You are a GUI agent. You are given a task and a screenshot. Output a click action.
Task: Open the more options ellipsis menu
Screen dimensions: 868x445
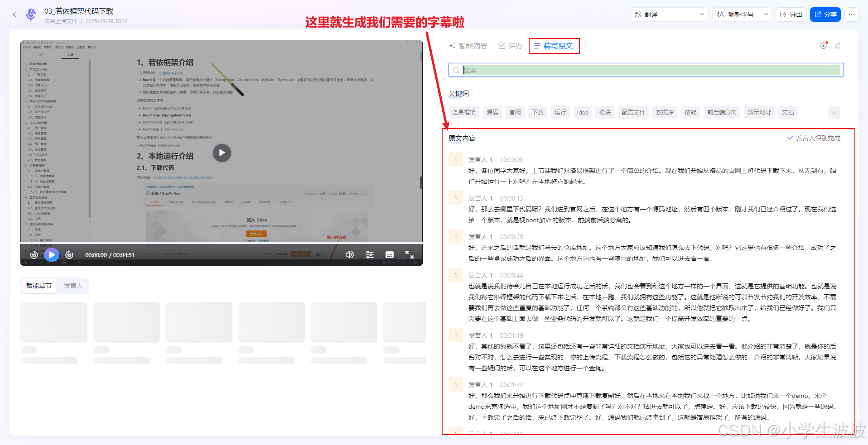pos(852,14)
